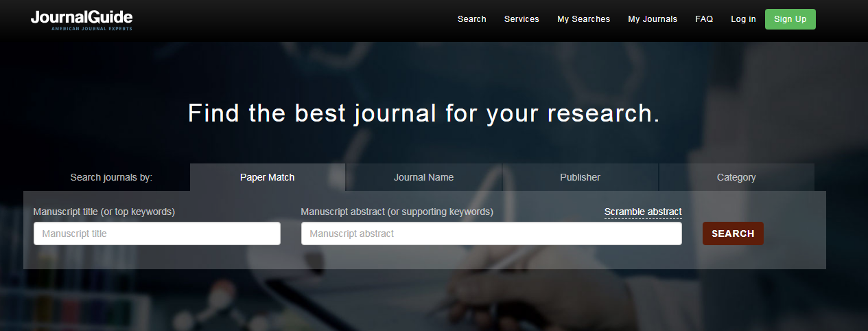The image size is (868, 331).
Task: Click the 'Manuscript abstract (or supporting keywords)' label
Action: point(397,212)
